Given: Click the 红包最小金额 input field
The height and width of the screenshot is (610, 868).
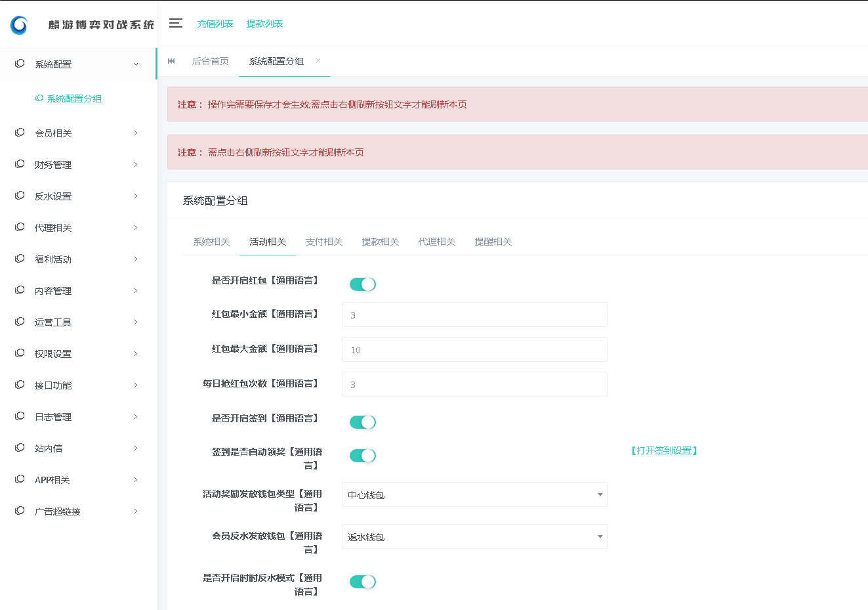Looking at the screenshot, I should pos(474,315).
